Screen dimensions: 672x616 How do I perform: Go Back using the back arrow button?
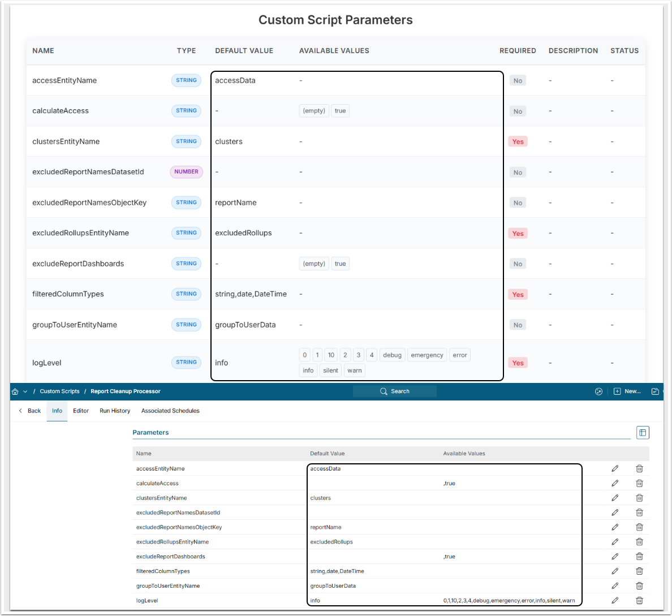pyautogui.click(x=29, y=411)
